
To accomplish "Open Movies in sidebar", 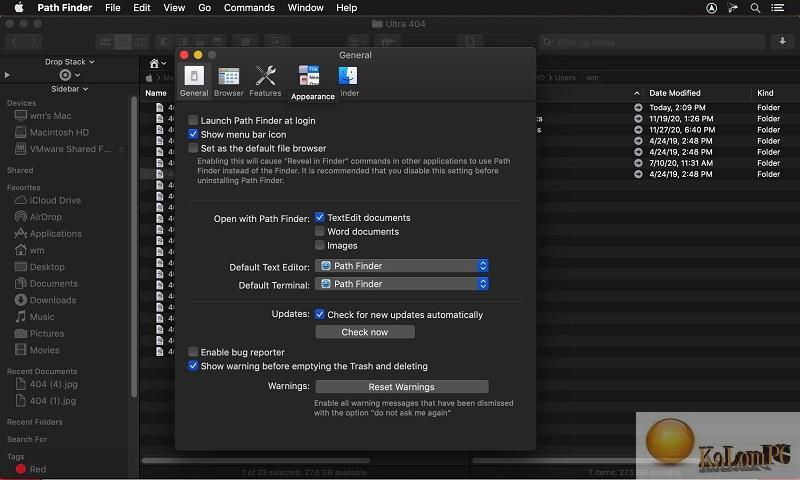I will [37, 350].
